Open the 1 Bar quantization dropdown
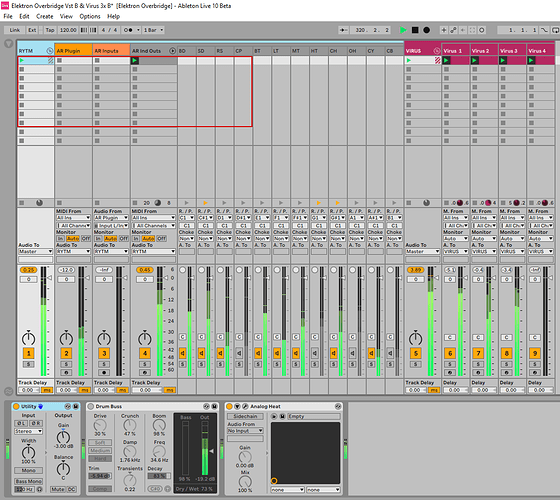This screenshot has width=560, height=500. [x=153, y=30]
